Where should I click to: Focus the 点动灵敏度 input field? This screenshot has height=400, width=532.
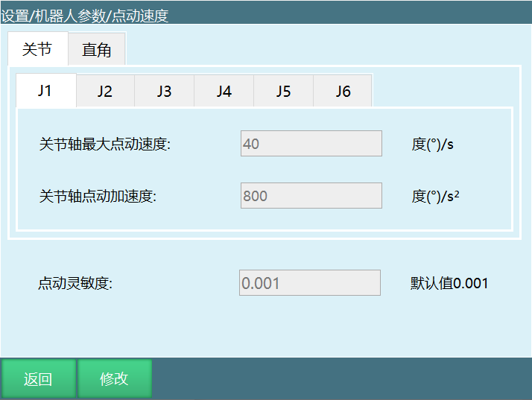click(309, 283)
